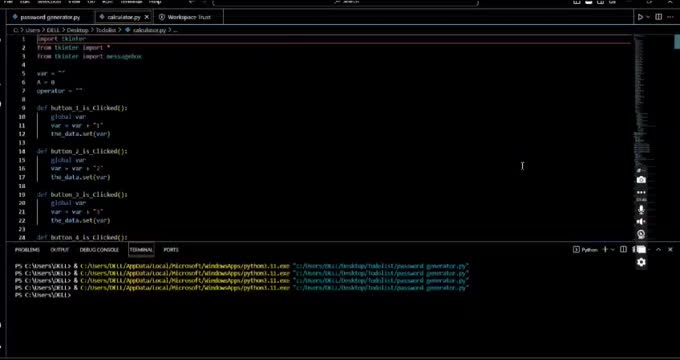Image resolution: width=680 pixels, height=360 pixels.
Task: Toggle the webcam icon in the recording overlay
Action: tap(641, 234)
